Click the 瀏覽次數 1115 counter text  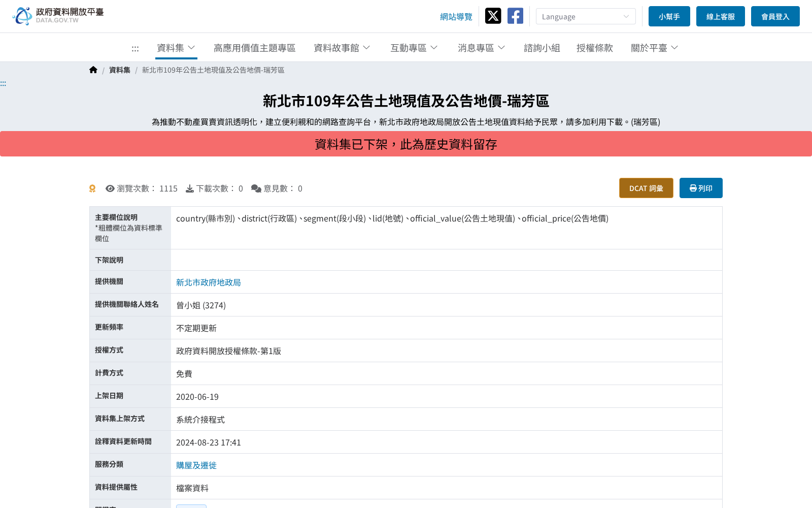(x=147, y=188)
